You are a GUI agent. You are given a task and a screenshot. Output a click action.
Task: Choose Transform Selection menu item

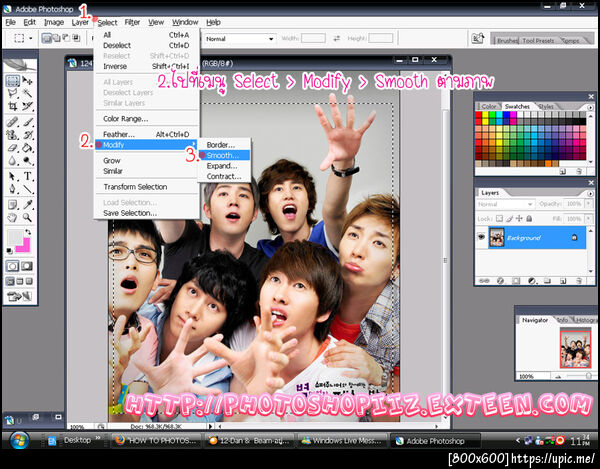(x=147, y=187)
